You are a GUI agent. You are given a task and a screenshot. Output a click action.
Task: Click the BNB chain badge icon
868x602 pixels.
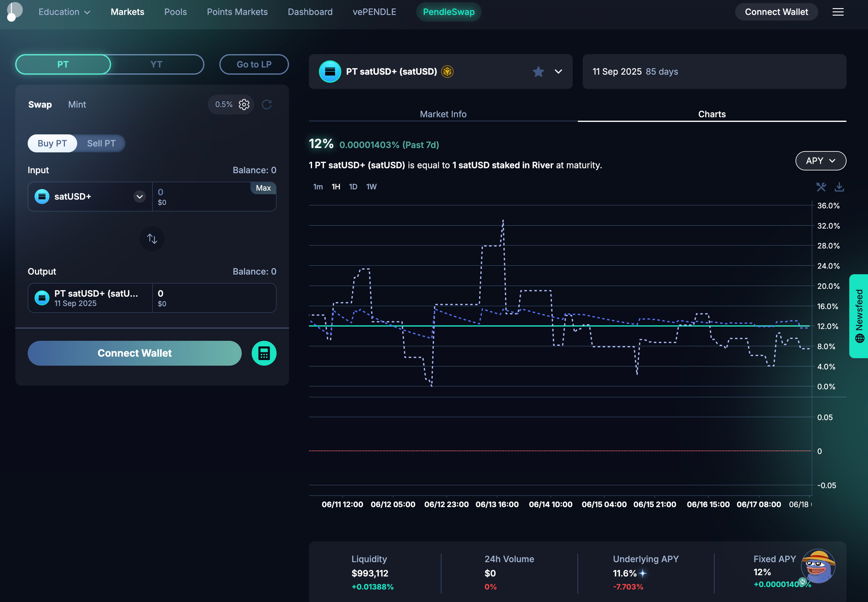pyautogui.click(x=447, y=72)
